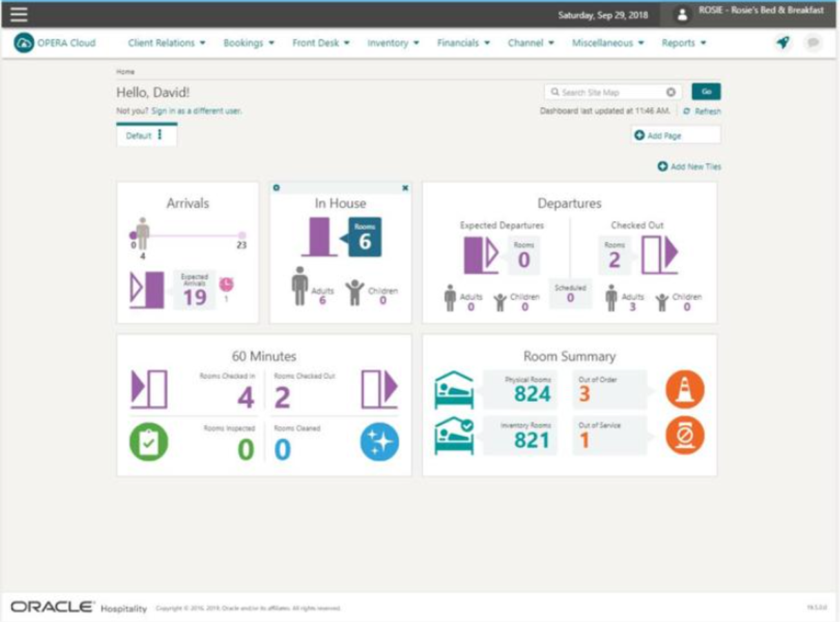Open the Default tab options menu
The image size is (840, 622).
pyautogui.click(x=160, y=135)
